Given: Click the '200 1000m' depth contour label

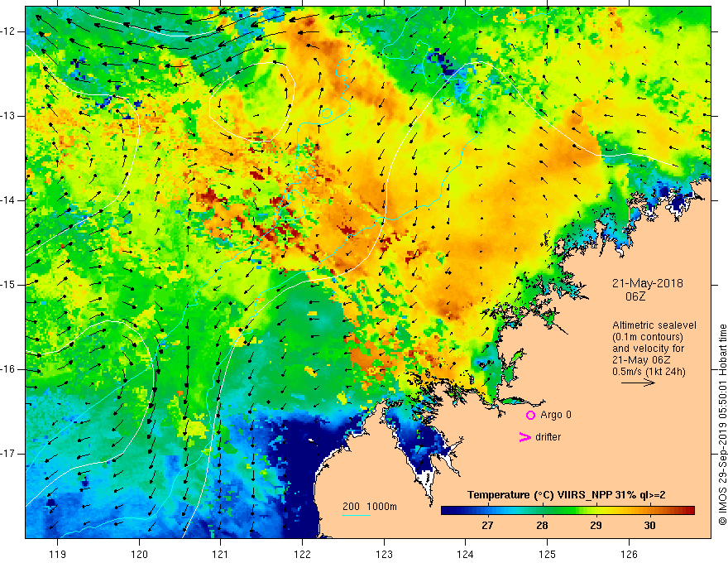Looking at the screenshot, I should [370, 507].
